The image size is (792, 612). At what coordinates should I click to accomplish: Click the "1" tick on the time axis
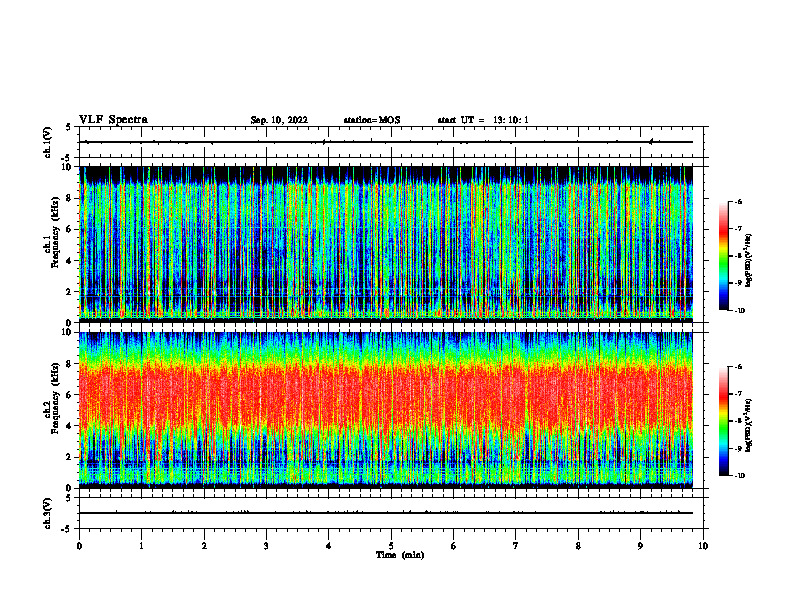click(141, 546)
